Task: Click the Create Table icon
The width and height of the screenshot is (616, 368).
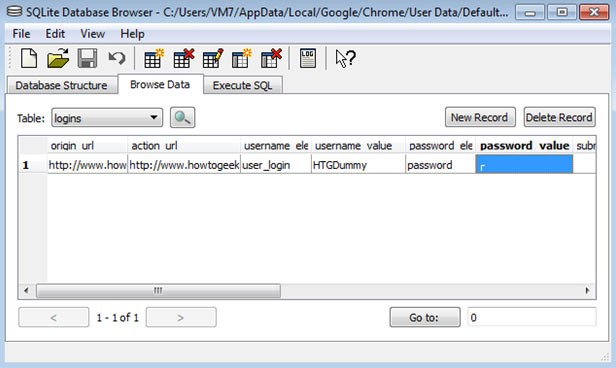Action: 153,59
